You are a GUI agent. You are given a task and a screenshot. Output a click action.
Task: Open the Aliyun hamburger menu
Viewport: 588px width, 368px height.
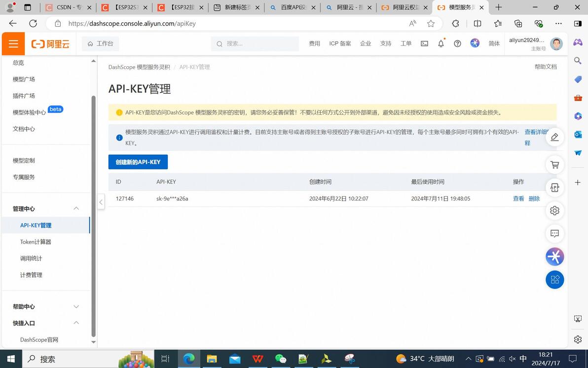(x=13, y=43)
